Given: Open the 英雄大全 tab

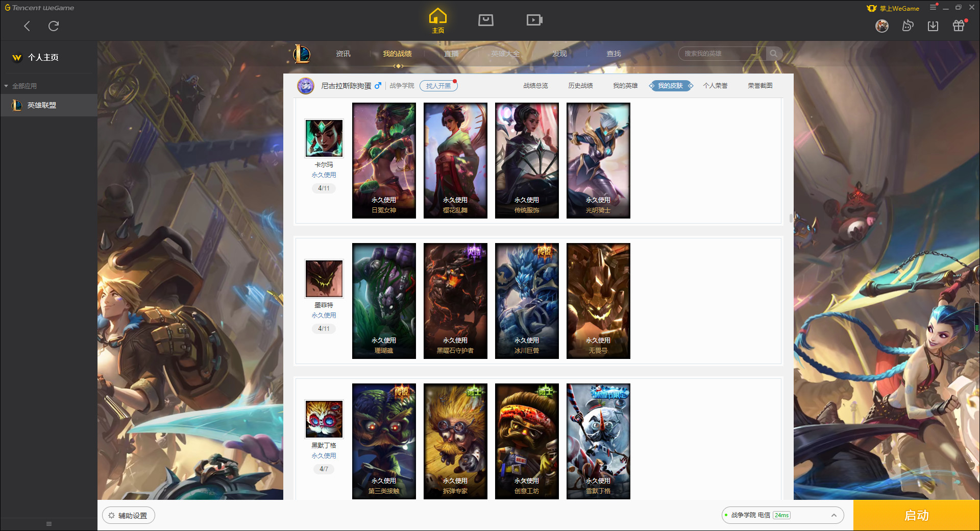Looking at the screenshot, I should coord(505,54).
